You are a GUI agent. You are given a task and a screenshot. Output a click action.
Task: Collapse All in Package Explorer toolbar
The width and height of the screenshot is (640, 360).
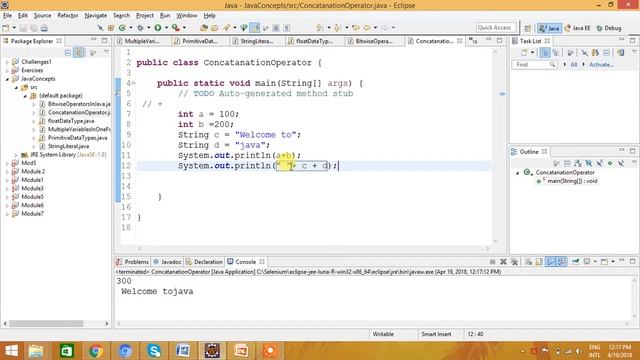tap(68, 53)
